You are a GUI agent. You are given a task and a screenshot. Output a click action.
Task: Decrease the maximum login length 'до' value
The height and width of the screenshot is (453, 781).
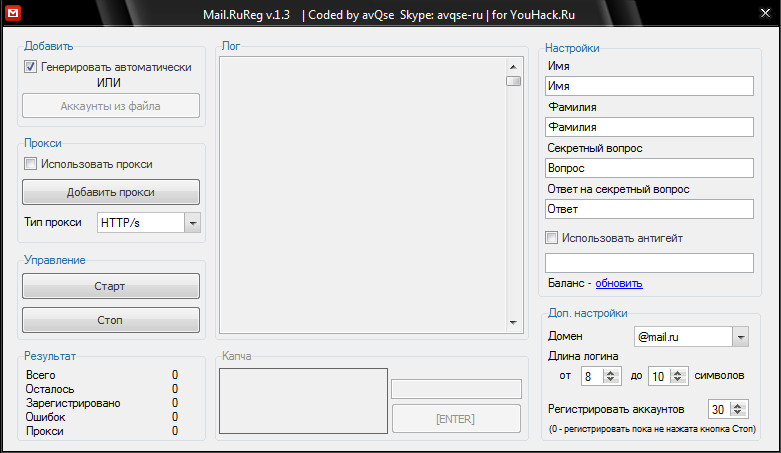pos(678,380)
